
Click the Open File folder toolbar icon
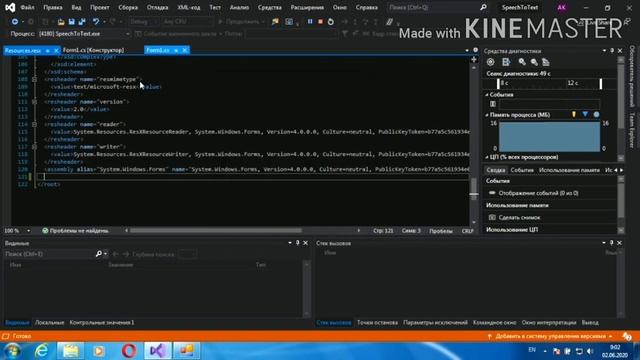pos(61,22)
